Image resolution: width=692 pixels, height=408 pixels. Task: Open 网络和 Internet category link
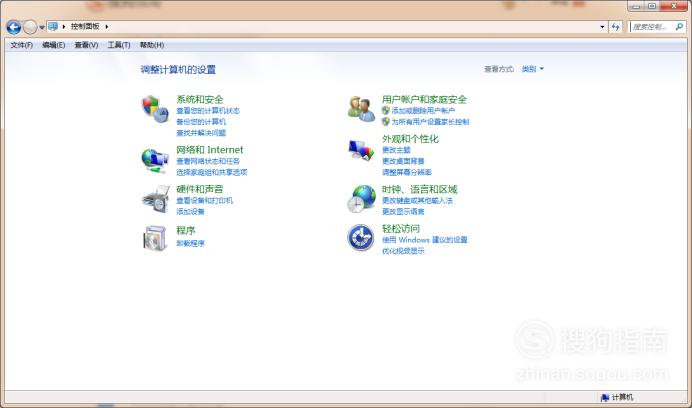pos(210,150)
